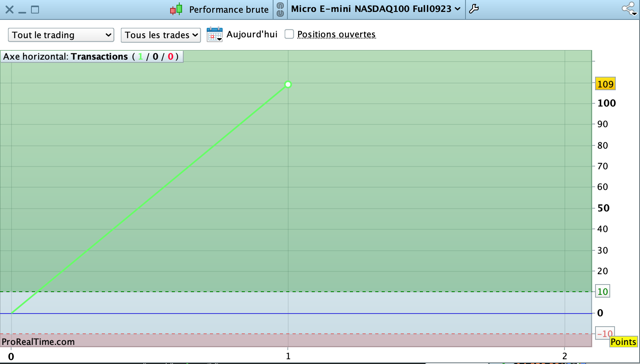Screen dimensions: 640x364
Task: Enable the Positions ouvertes checkbox
Action: [x=289, y=34]
